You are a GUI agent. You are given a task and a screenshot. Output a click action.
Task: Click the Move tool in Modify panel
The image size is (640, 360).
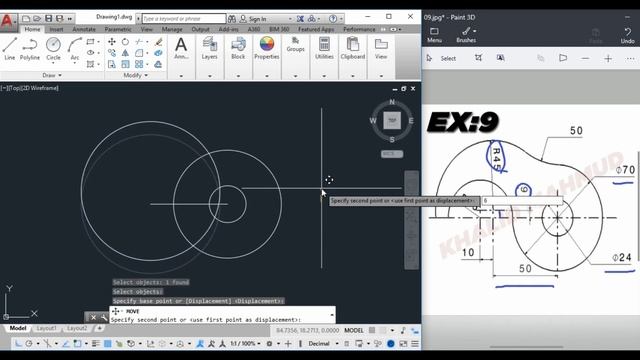[x=111, y=42]
